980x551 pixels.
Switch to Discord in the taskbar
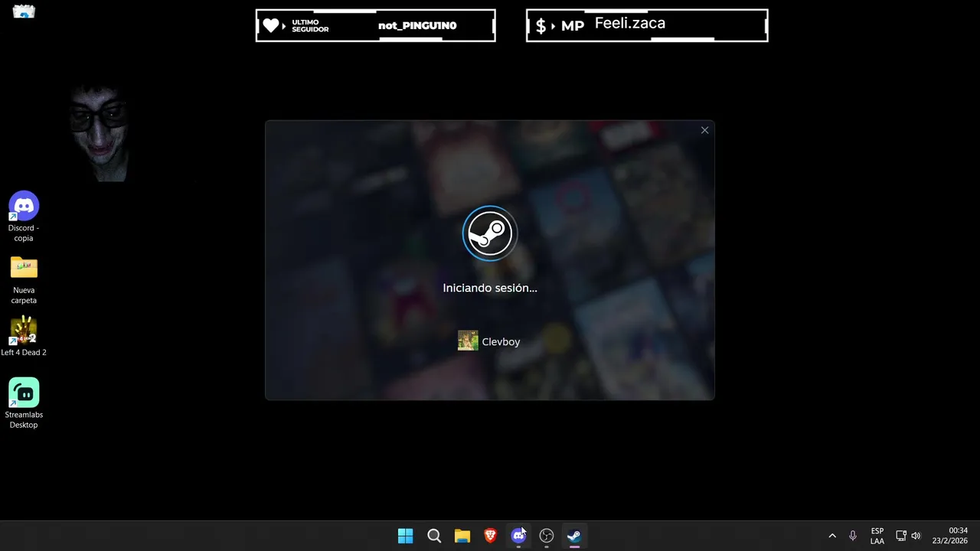(518, 536)
